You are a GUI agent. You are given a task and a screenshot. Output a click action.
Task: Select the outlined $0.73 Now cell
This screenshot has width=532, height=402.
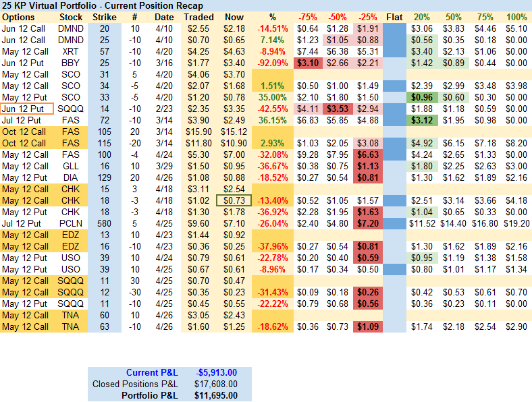click(234, 200)
